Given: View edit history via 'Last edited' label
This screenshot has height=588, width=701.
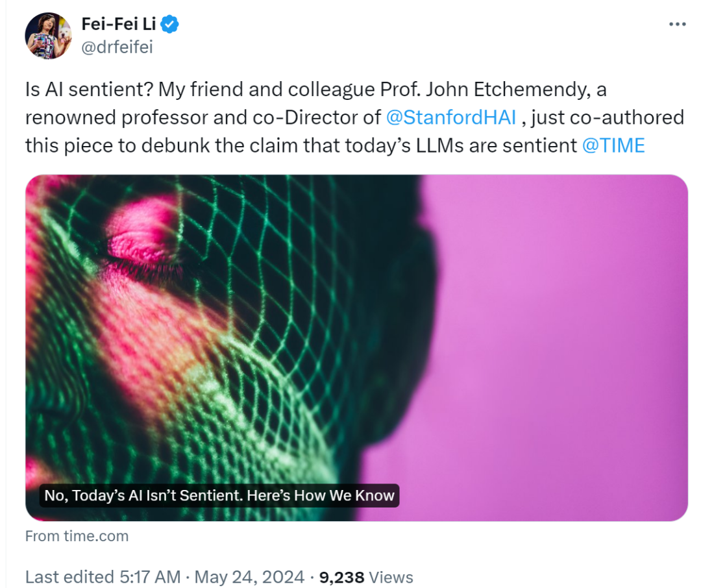Looking at the screenshot, I should click(x=69, y=577).
